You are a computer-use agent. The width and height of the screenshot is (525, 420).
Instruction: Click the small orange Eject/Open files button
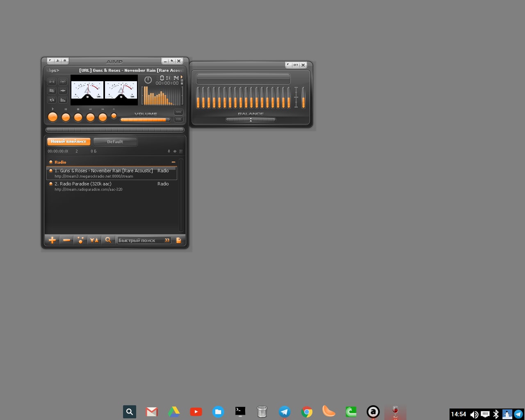pyautogui.click(x=114, y=116)
